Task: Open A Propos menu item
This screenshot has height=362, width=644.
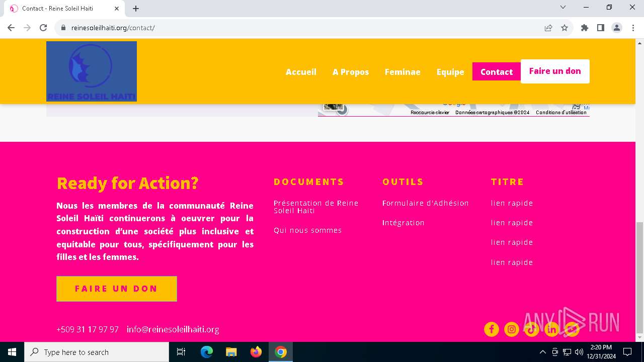Action: [351, 72]
